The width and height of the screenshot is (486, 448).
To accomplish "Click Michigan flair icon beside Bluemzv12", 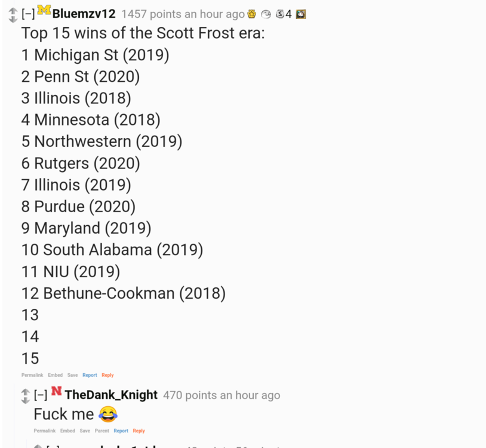I will [44, 10].
